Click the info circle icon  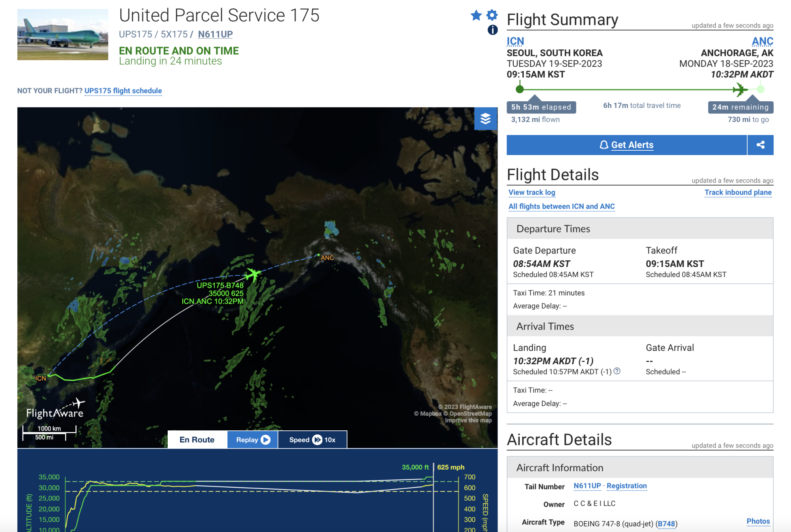point(492,30)
